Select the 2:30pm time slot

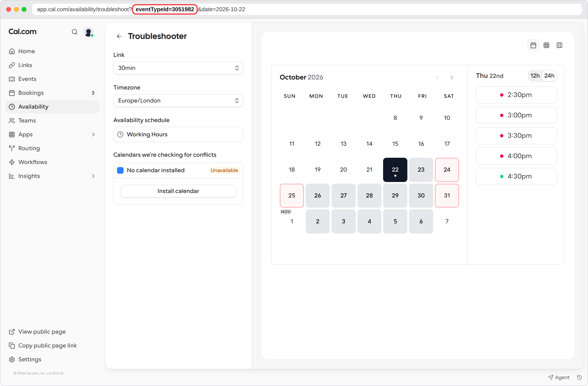coord(516,95)
